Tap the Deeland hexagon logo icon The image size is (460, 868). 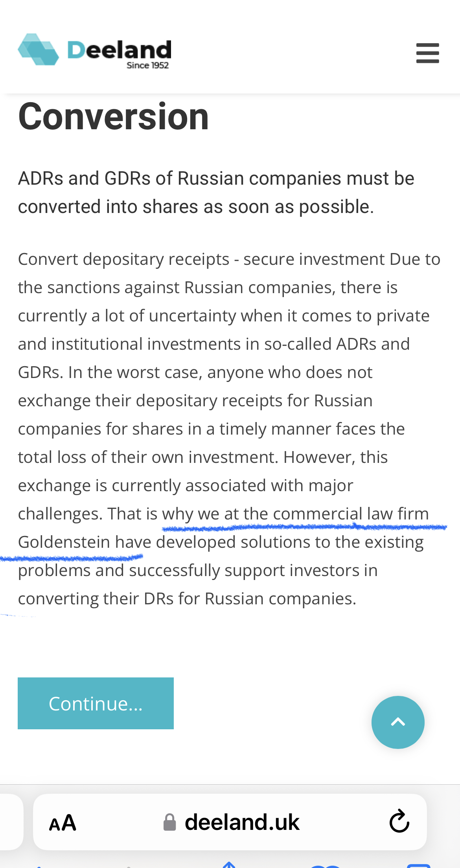click(x=39, y=50)
